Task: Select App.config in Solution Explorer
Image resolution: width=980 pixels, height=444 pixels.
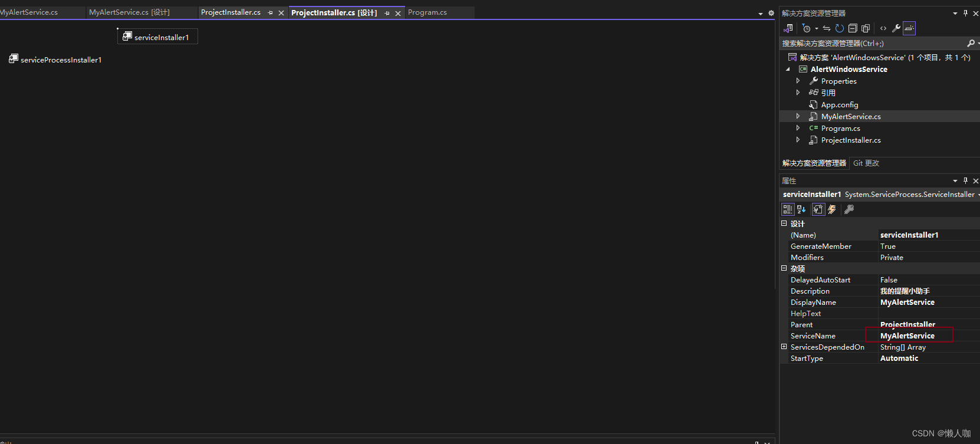Action: pyautogui.click(x=840, y=104)
